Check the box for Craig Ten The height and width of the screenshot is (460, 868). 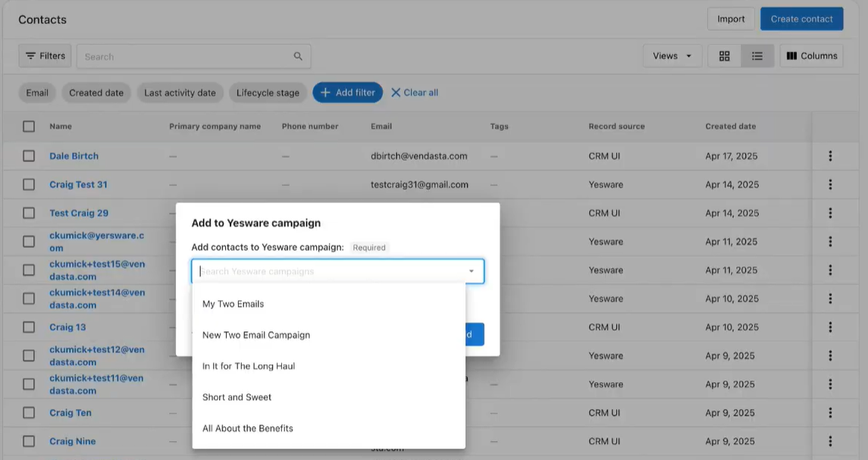tap(29, 412)
